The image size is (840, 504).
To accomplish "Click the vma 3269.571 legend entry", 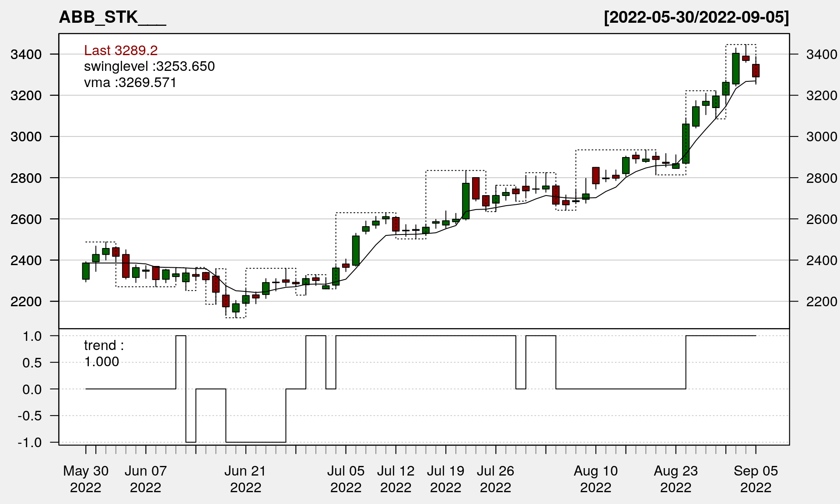I will click(130, 83).
